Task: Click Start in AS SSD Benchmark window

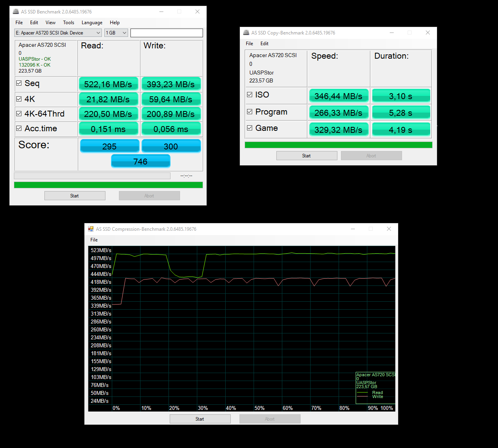Action: point(75,196)
